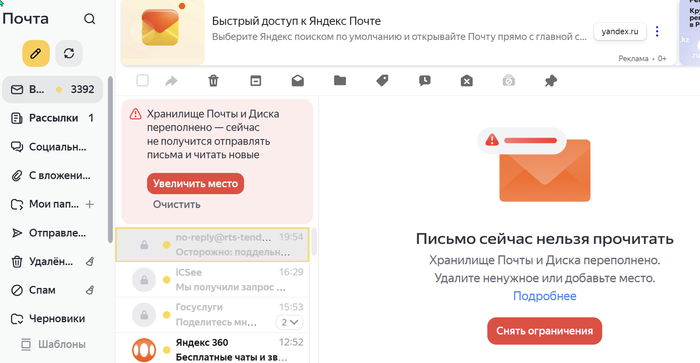Screen dimensions: 700x363
Task: Clean Спам folder with broom icon
Action: (90, 290)
